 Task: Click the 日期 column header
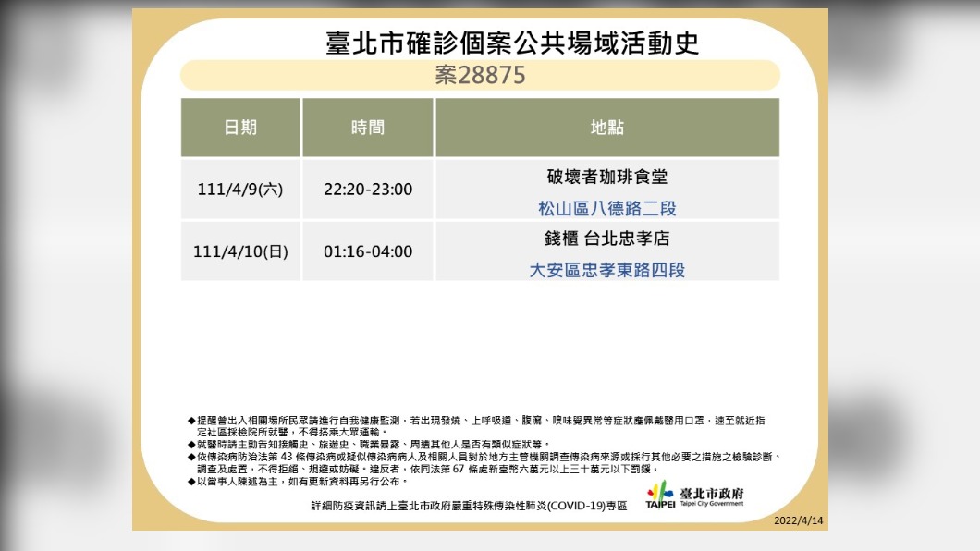click(x=240, y=128)
